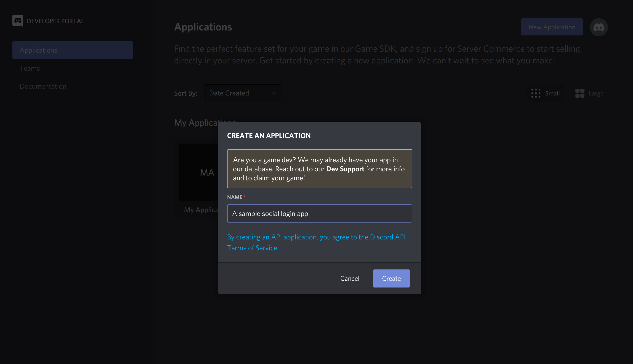Click the Applications sidebar nav icon
Viewport: 633px width, 364px height.
[73, 49]
